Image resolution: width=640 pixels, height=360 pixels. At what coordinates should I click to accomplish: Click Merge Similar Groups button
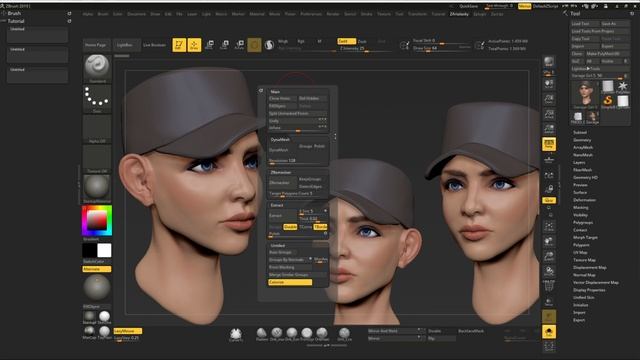pyautogui.click(x=298, y=275)
